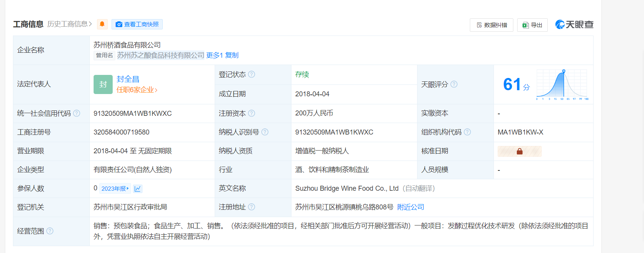Click the 纳税人识别号 value 91320509MA1WB1KWXC
Screen dimensions: 644x253
pyautogui.click(x=334, y=132)
